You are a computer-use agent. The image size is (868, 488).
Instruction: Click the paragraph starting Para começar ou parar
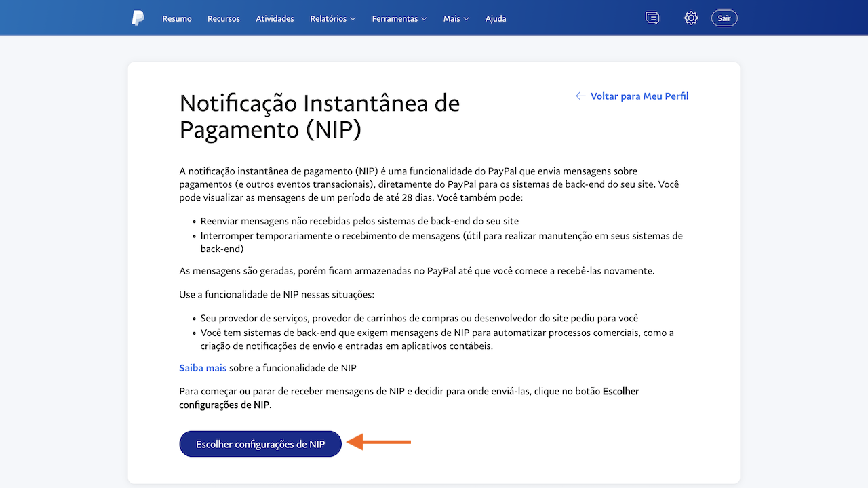[x=410, y=398]
